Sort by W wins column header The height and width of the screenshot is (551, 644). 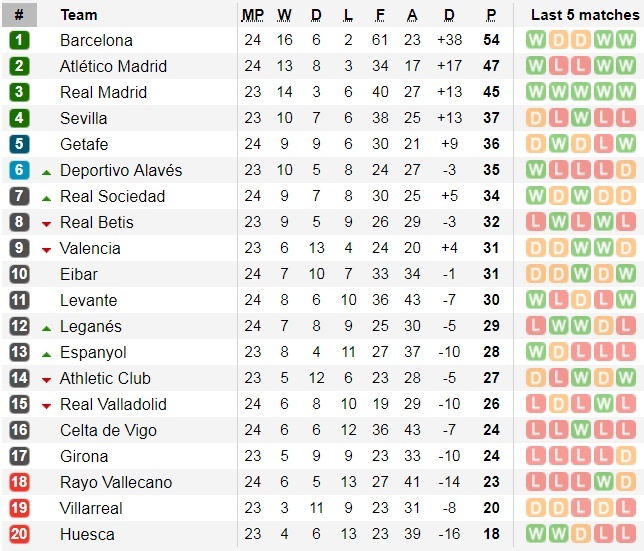pos(284,15)
